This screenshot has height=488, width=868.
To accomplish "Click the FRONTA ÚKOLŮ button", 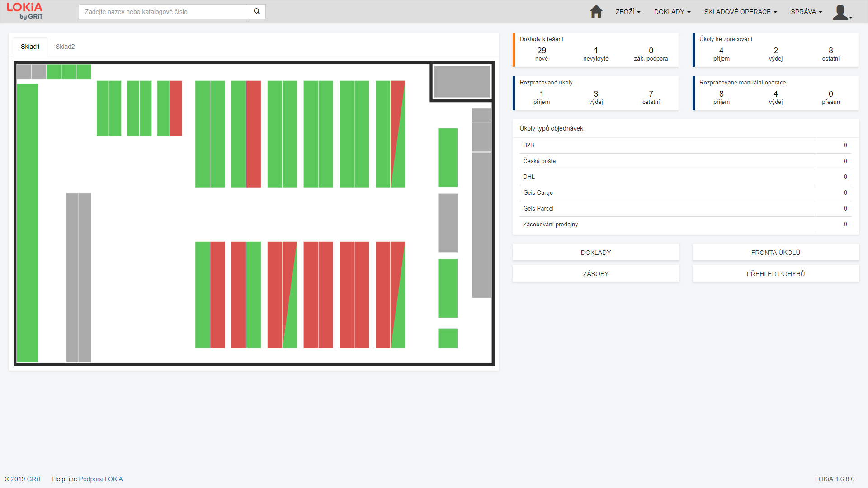I will click(x=775, y=253).
